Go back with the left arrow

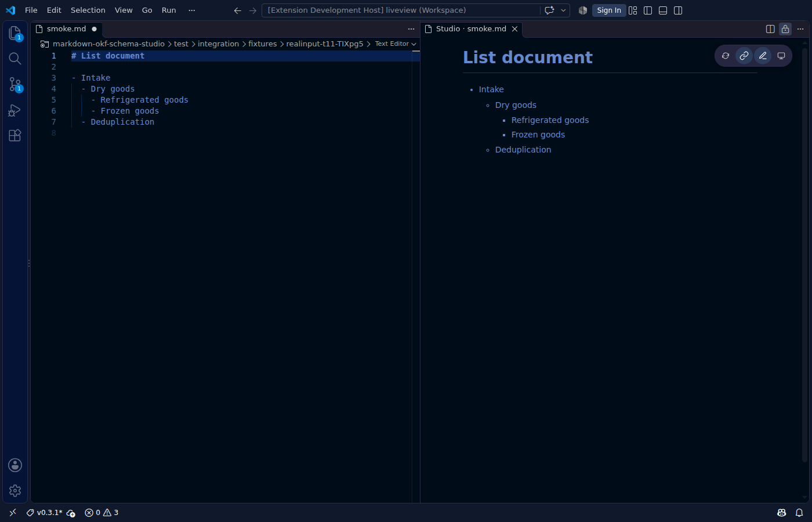coord(237,10)
